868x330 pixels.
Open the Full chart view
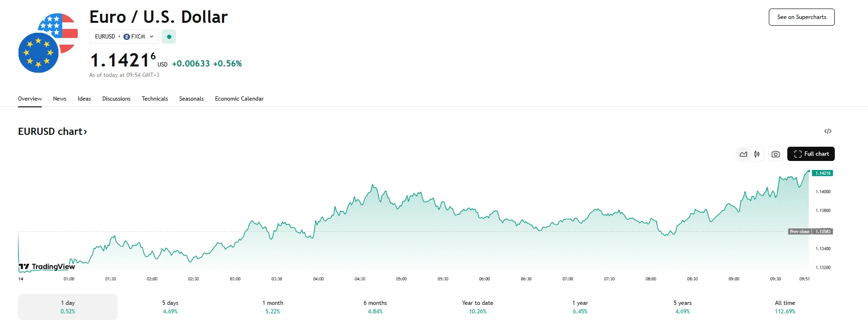click(811, 154)
